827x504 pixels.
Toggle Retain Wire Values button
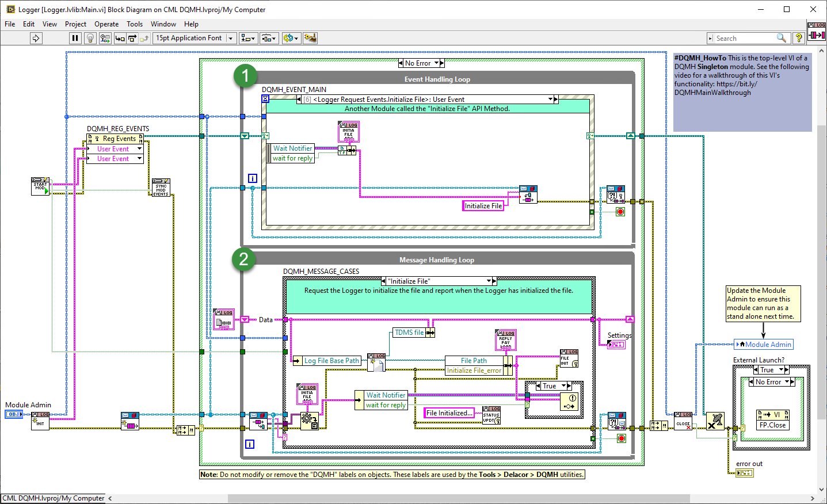105,38
